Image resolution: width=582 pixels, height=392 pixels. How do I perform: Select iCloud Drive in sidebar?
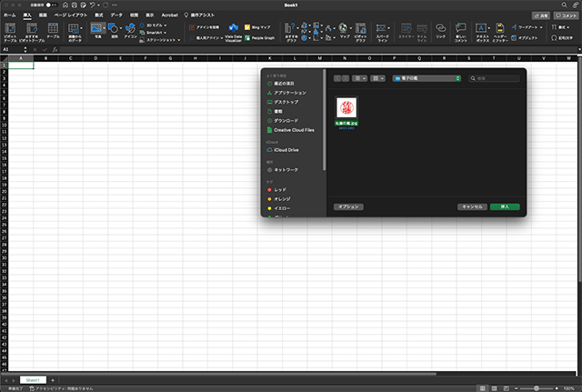(x=286, y=149)
